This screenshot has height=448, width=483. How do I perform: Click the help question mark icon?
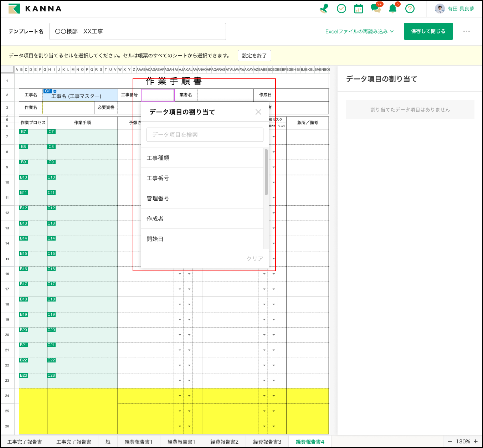410,9
